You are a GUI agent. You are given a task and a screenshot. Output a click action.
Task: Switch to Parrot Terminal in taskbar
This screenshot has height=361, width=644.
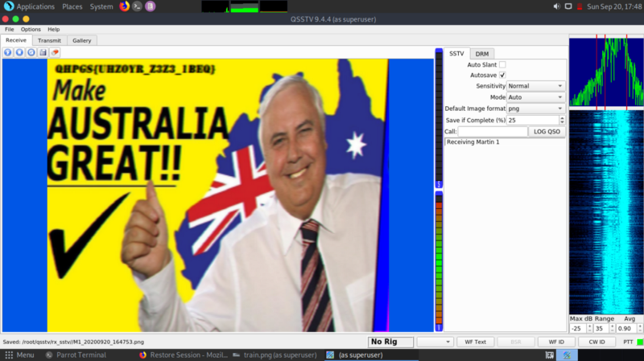(76, 355)
